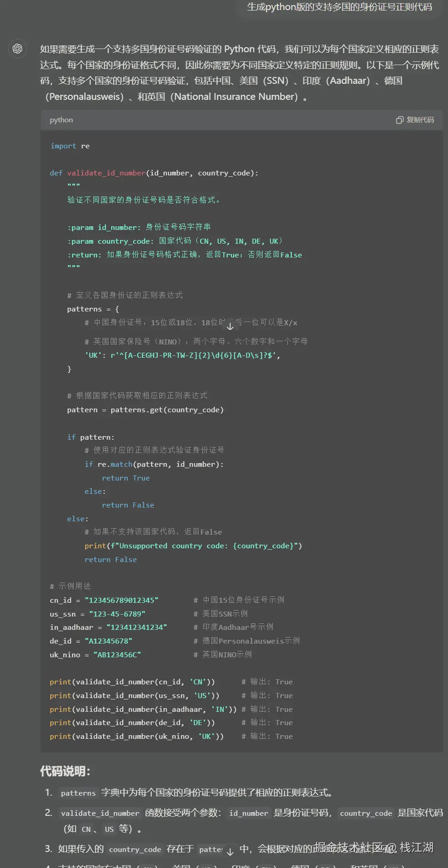Click the python language label in code header
The height and width of the screenshot is (868, 448).
pos(61,120)
